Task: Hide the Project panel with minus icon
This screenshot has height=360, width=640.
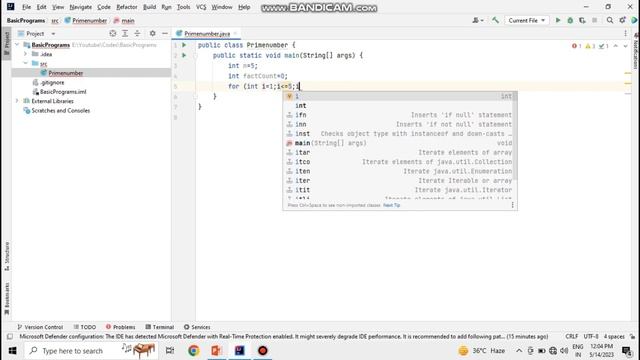Action: click(x=164, y=33)
